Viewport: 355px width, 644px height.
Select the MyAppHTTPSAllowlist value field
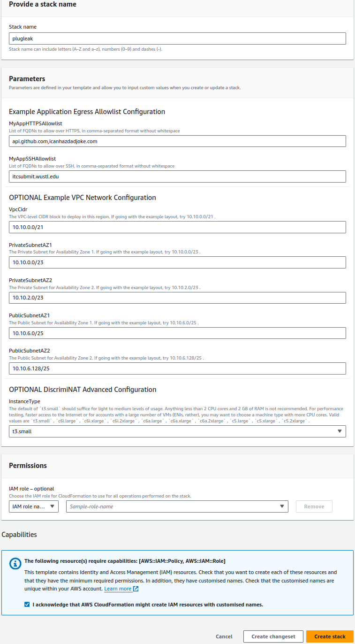click(x=177, y=141)
